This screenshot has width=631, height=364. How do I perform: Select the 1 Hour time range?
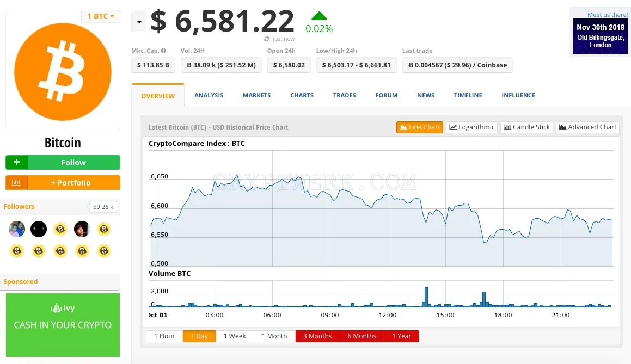coord(164,336)
